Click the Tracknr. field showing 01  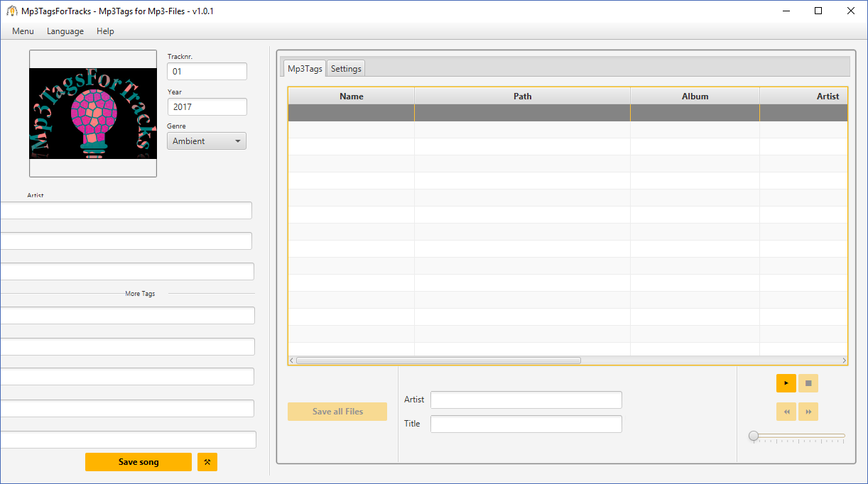coord(207,72)
